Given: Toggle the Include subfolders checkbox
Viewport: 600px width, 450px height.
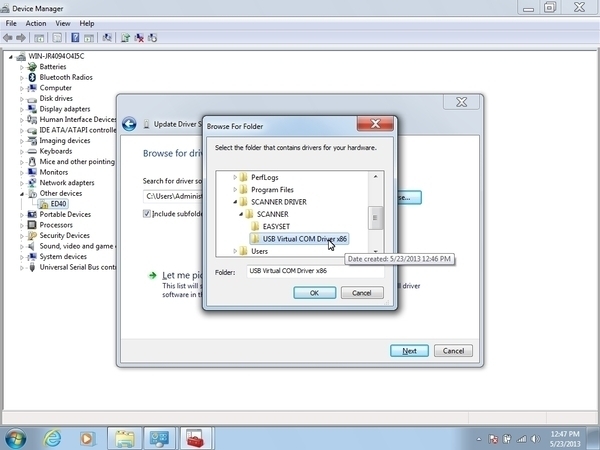Looking at the screenshot, I should click(147, 213).
